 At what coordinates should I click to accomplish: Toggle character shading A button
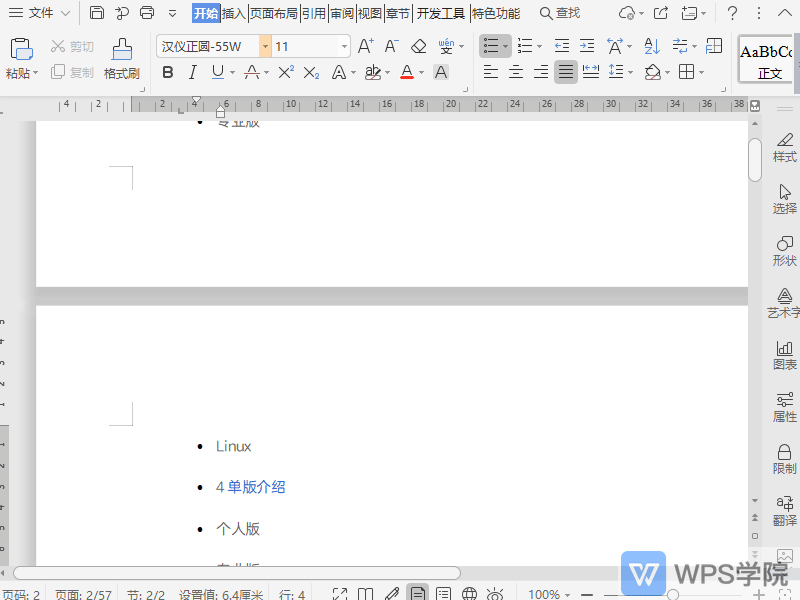(441, 72)
